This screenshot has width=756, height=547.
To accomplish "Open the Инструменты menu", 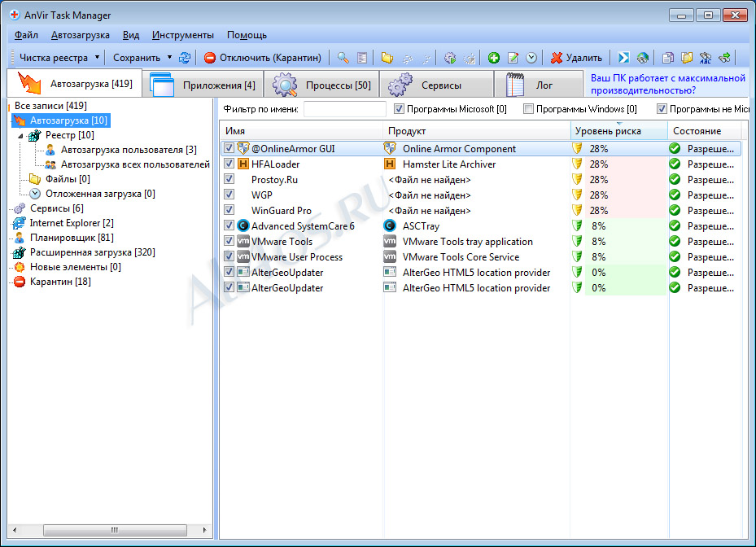I will point(183,35).
